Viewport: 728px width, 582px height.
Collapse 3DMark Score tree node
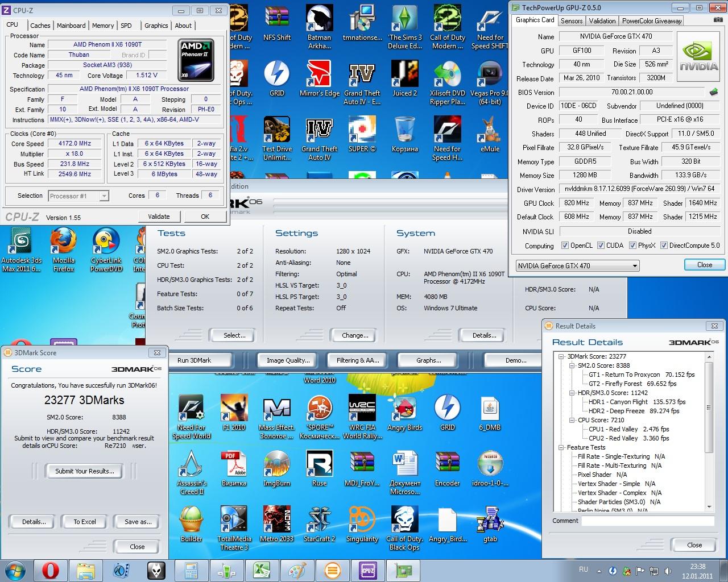(x=561, y=356)
